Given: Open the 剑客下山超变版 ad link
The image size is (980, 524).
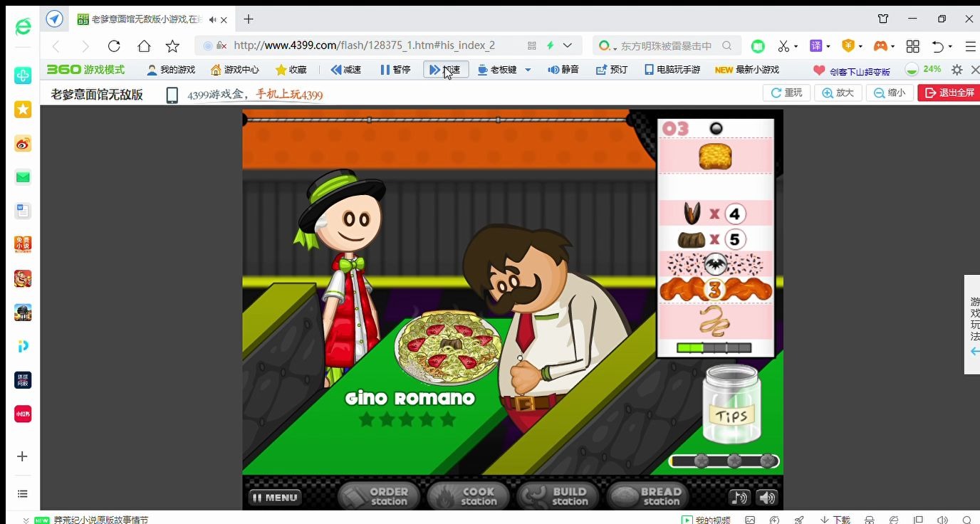Looking at the screenshot, I should (x=852, y=70).
